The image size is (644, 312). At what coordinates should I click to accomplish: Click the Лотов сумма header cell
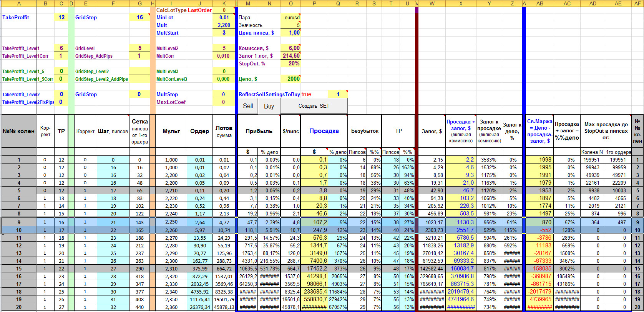[224, 131]
